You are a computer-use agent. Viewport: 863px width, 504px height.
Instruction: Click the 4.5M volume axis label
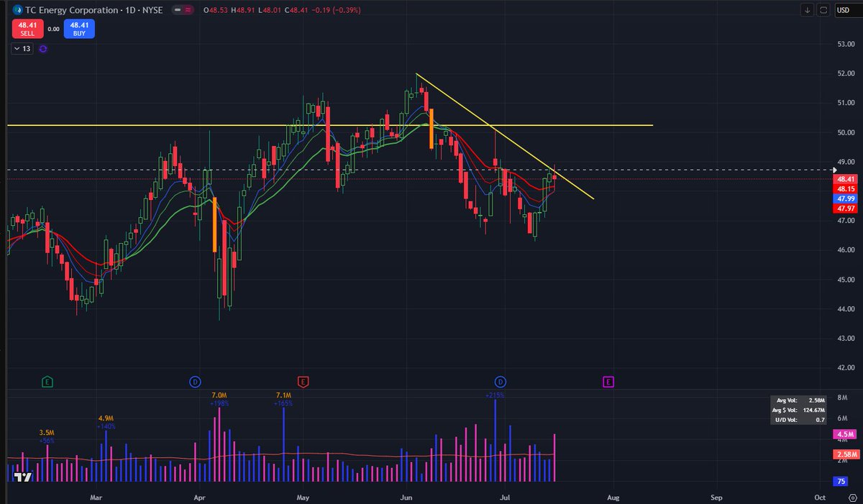[843, 434]
